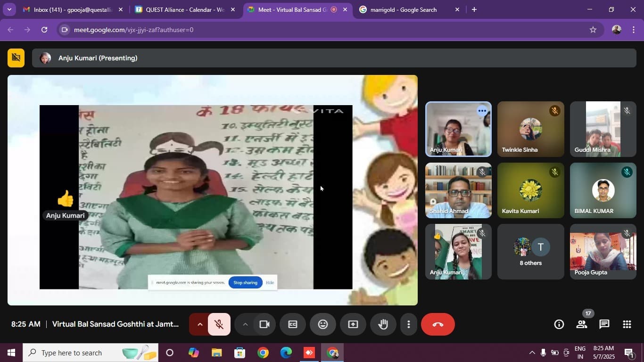The width and height of the screenshot is (644, 362).
Task: Open the Activities grid icon
Action: (x=627, y=324)
